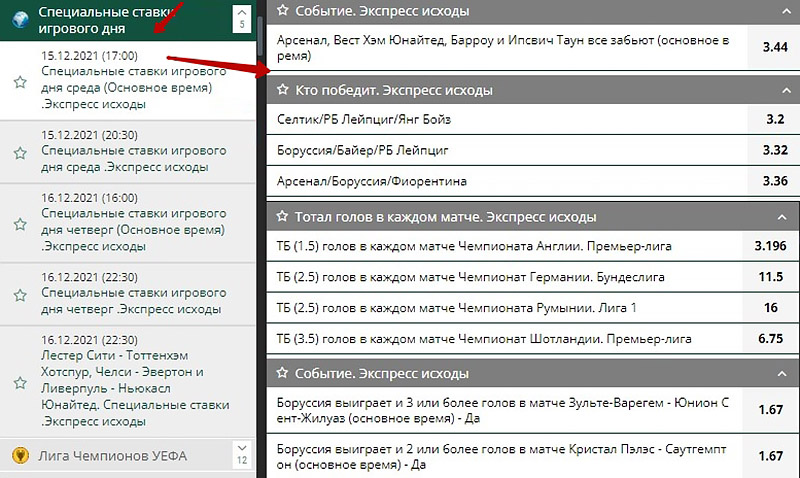Star the Кто победит. Экспресс исходы market
The height and width of the screenshot is (478, 800).
(x=283, y=89)
